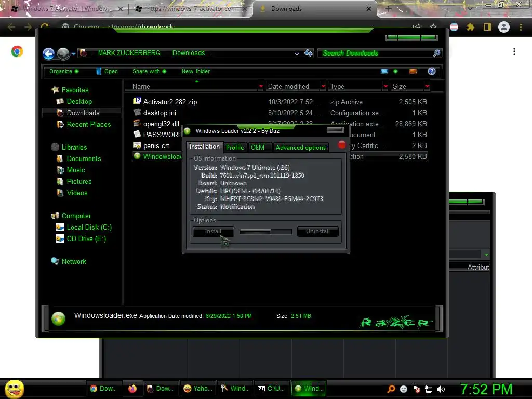
Task: Switch to Firefox in the taskbar
Action: click(132, 389)
